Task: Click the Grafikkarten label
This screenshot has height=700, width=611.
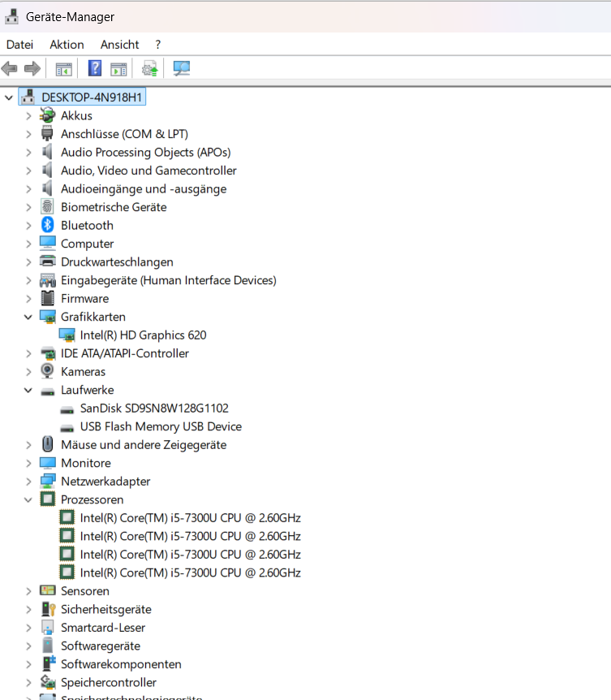Action: point(93,317)
